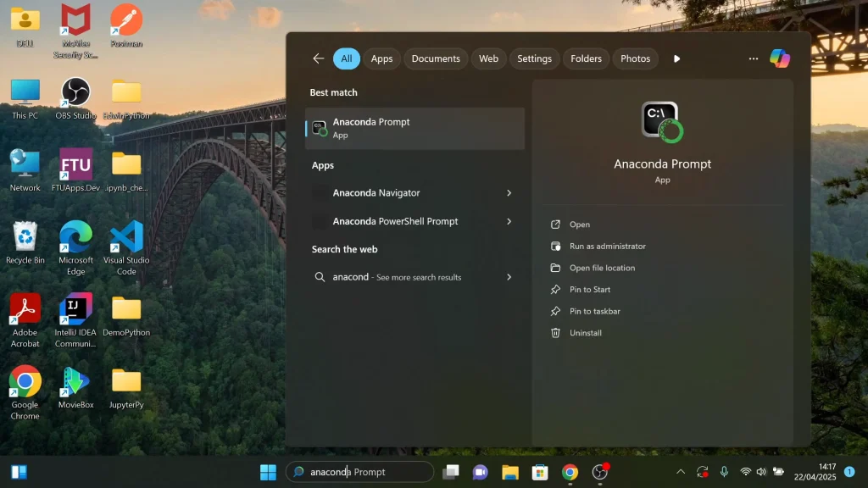Open Wi-Fi network settings in tray
The width and height of the screenshot is (868, 488).
click(x=746, y=472)
